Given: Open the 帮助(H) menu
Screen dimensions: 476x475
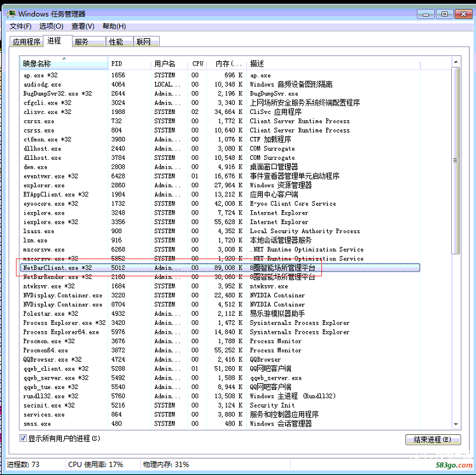Looking at the screenshot, I should pos(114,26).
